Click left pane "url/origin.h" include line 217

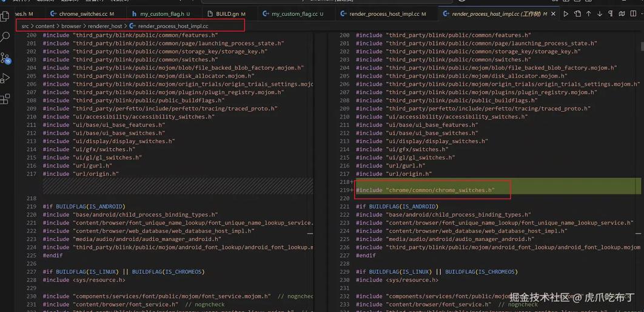tap(81, 174)
